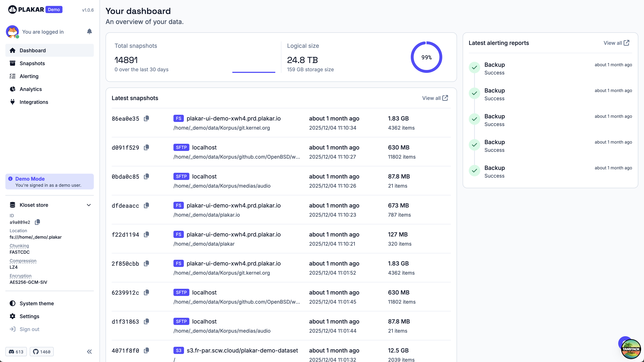644x362 pixels.
Task: Open View all latest alerting reports
Action: pyautogui.click(x=616, y=43)
